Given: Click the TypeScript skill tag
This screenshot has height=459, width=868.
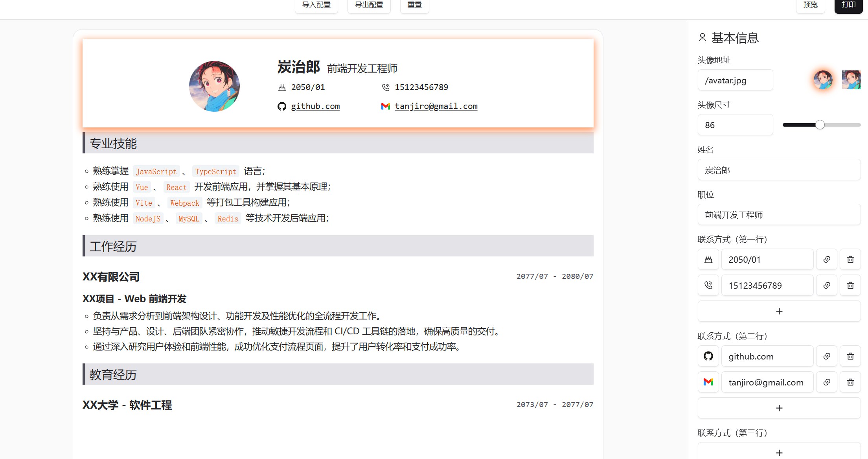Looking at the screenshot, I should 216,171.
